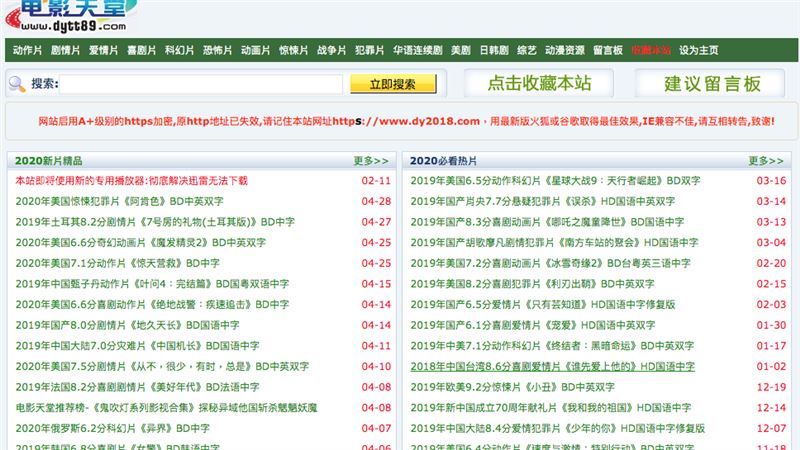Open movie link 《惊天营救》

(117, 263)
